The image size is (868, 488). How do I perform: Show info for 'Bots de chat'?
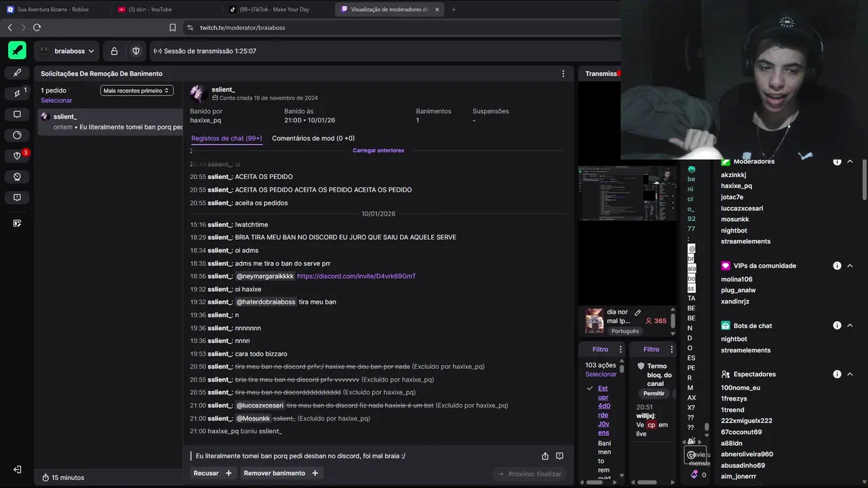[x=837, y=325]
